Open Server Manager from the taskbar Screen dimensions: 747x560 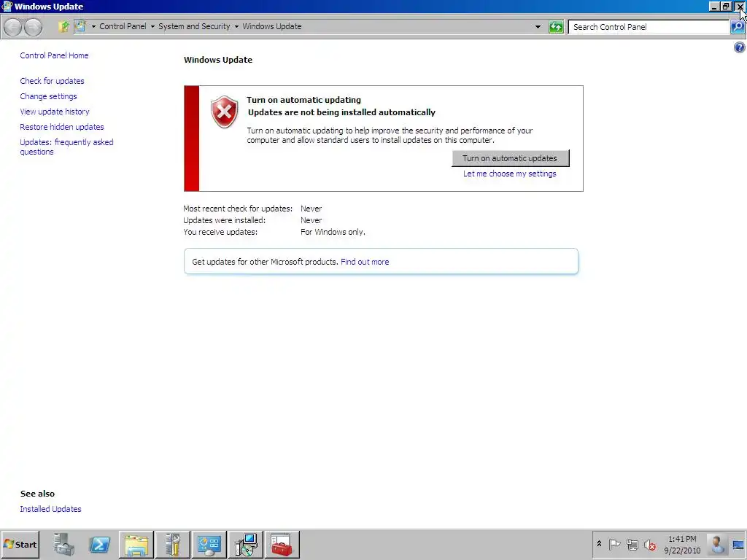63,544
